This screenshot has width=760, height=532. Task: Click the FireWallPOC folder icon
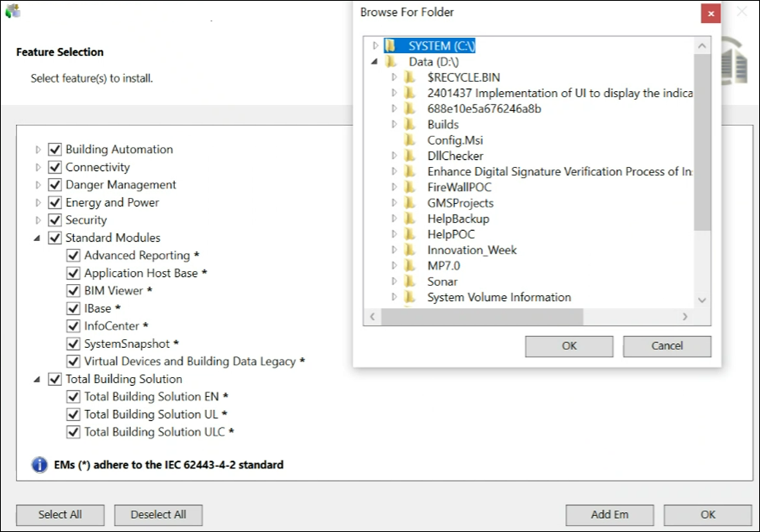coord(410,187)
